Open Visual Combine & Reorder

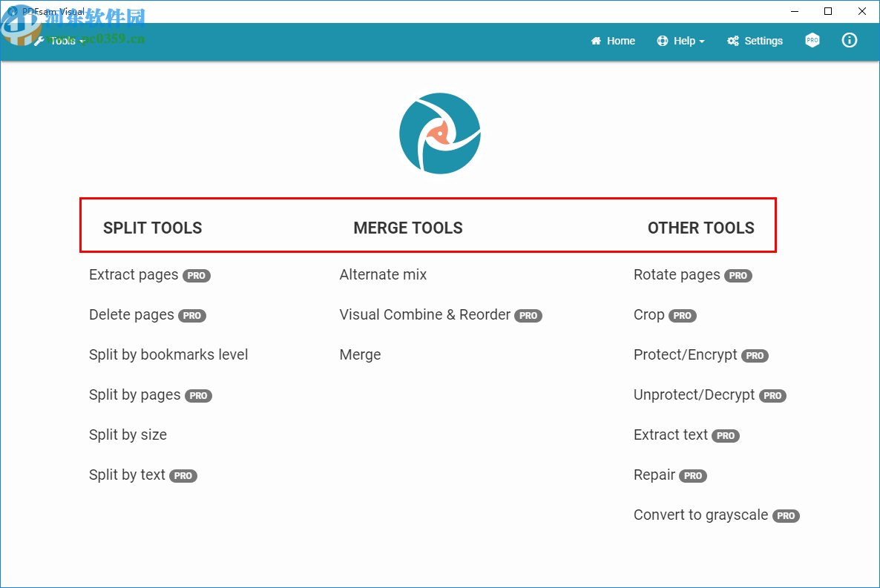click(425, 314)
